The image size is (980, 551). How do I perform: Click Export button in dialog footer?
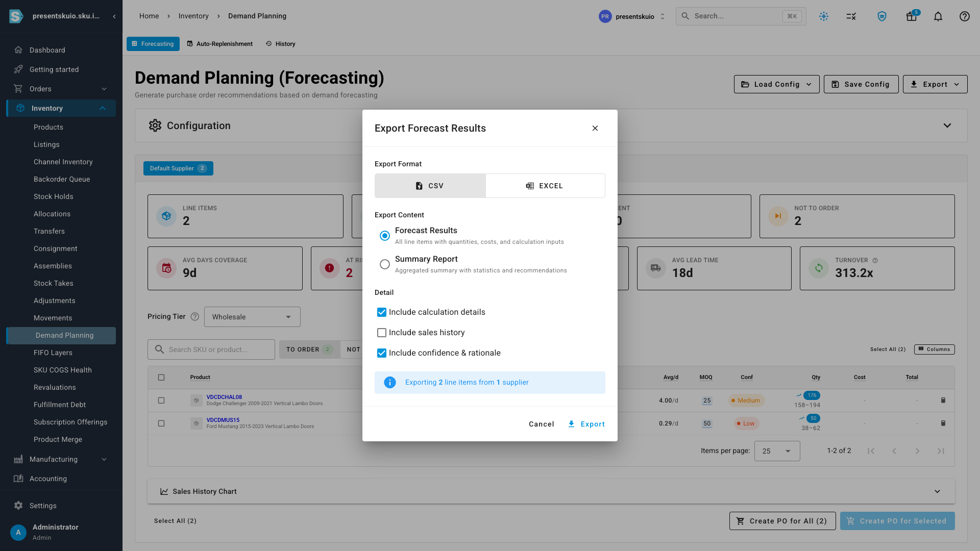pos(586,424)
